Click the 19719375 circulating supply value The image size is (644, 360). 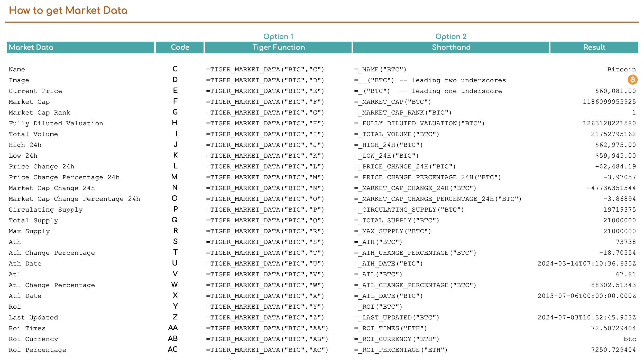tap(620, 210)
